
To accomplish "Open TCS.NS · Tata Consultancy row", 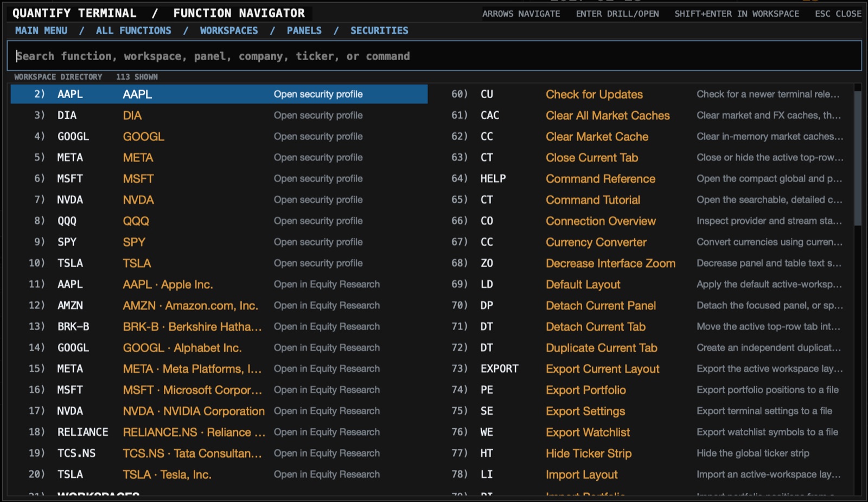I will (219, 453).
